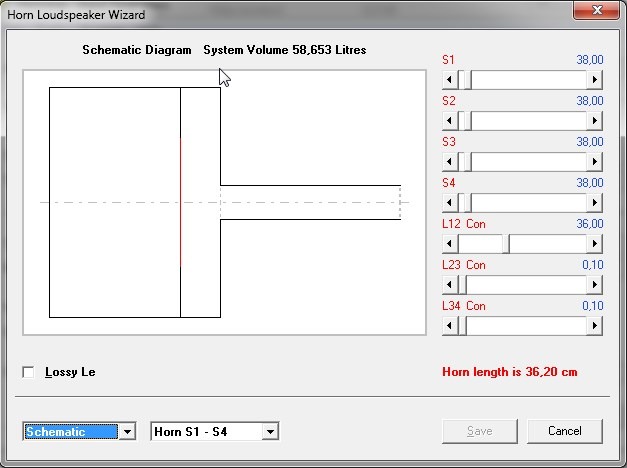This screenshot has height=468, width=627.
Task: Enable the Lossy Le checkbox
Action: (x=28, y=372)
